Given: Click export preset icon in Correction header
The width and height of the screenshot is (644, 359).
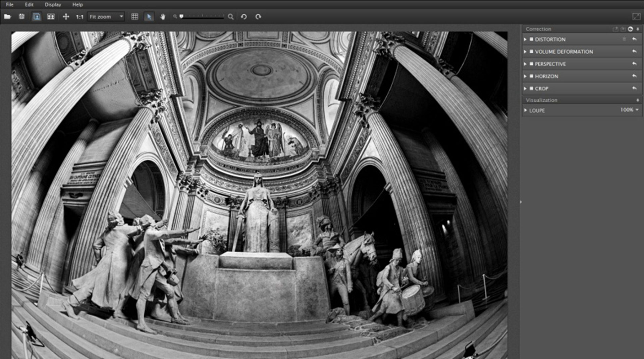Looking at the screenshot, I should pyautogui.click(x=615, y=29).
